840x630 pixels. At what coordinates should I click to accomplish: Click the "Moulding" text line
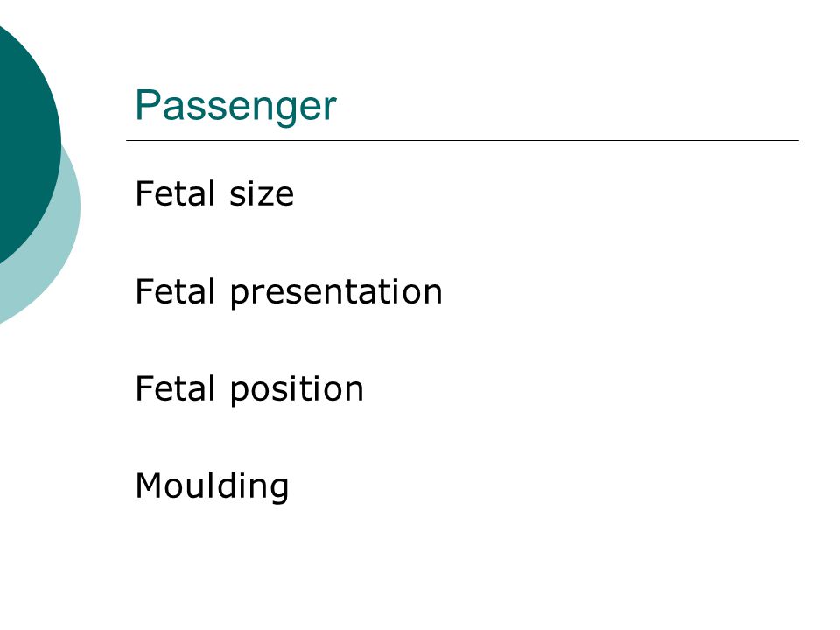[212, 487]
